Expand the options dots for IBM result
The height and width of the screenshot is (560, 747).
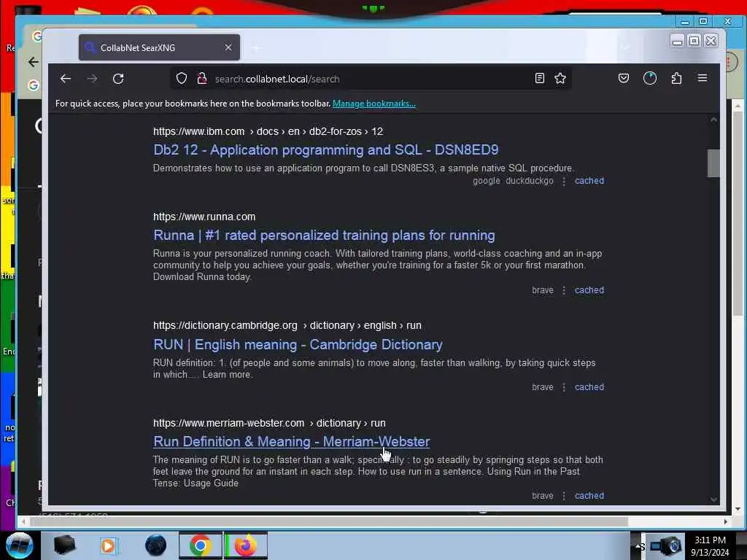(564, 182)
